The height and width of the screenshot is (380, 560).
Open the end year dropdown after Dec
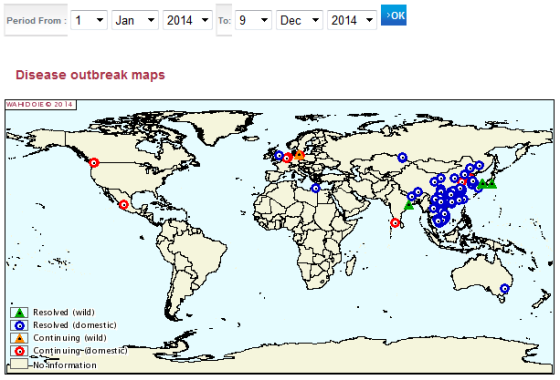[352, 20]
